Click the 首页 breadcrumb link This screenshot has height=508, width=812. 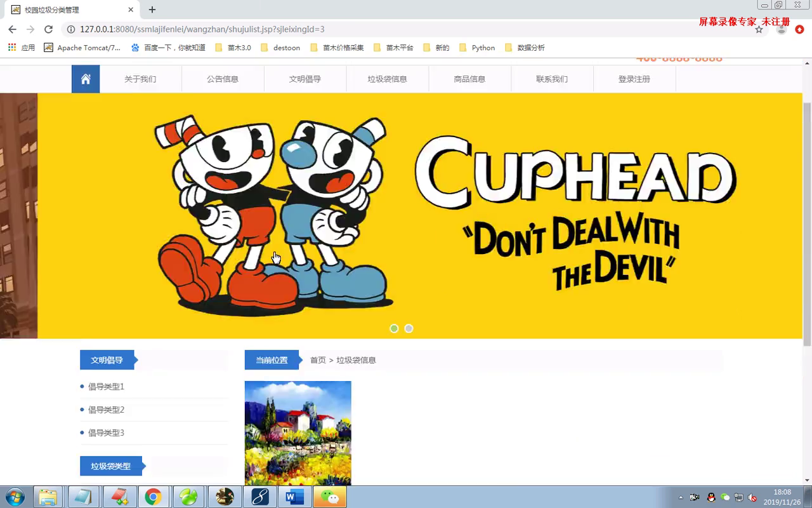point(318,360)
